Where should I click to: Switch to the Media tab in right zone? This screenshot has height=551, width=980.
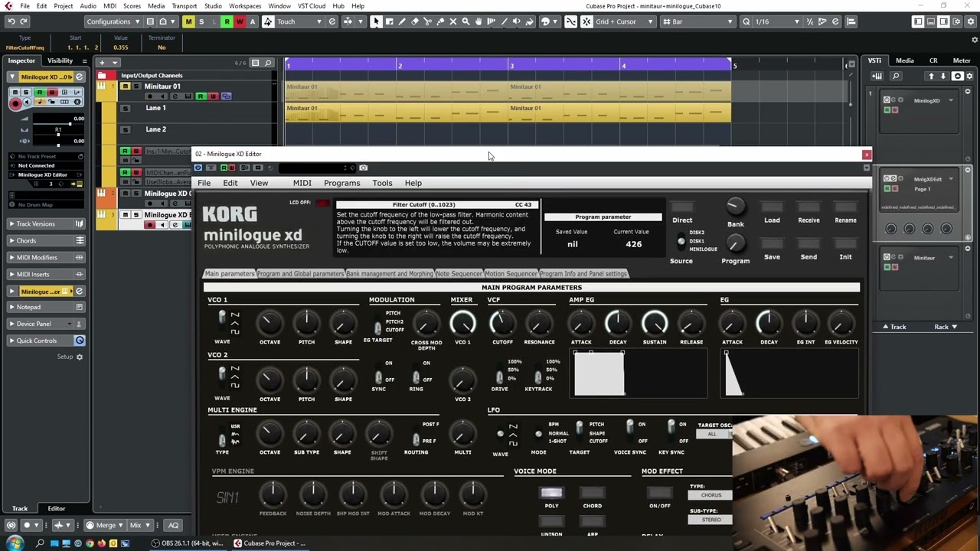pyautogui.click(x=905, y=60)
